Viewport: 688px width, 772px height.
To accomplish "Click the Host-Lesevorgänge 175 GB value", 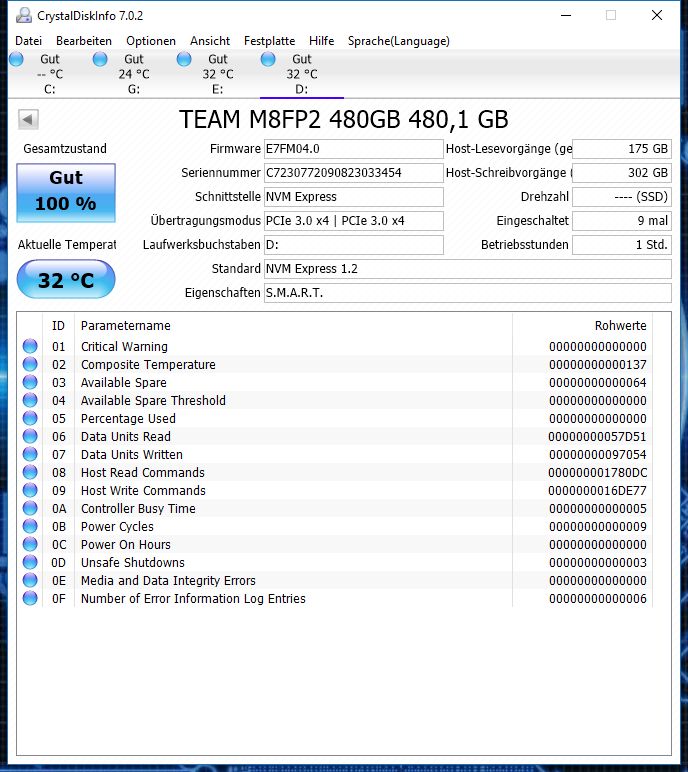I will tap(622, 149).
